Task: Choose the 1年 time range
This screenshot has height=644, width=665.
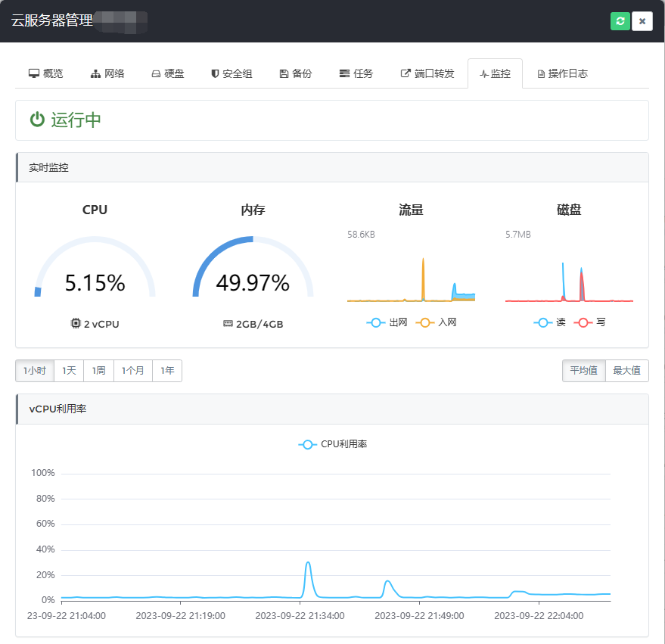Action: [167, 371]
